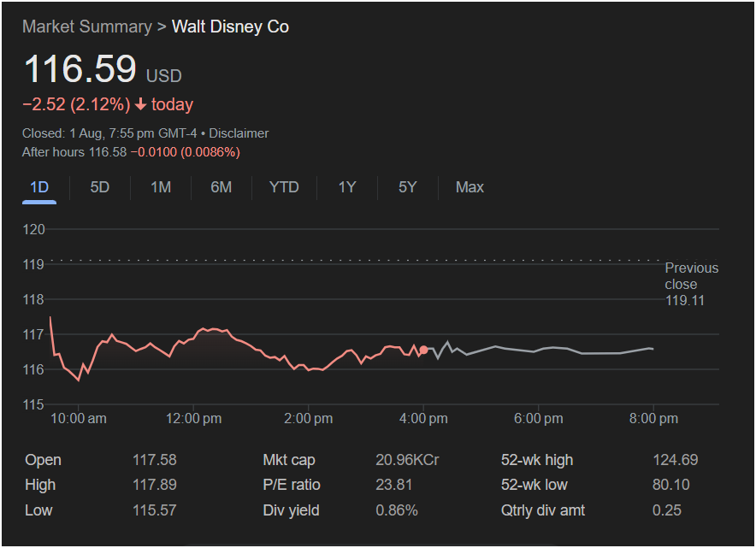Click the Previous close 119.11 label
Screen dimensions: 756x548
coord(691,284)
